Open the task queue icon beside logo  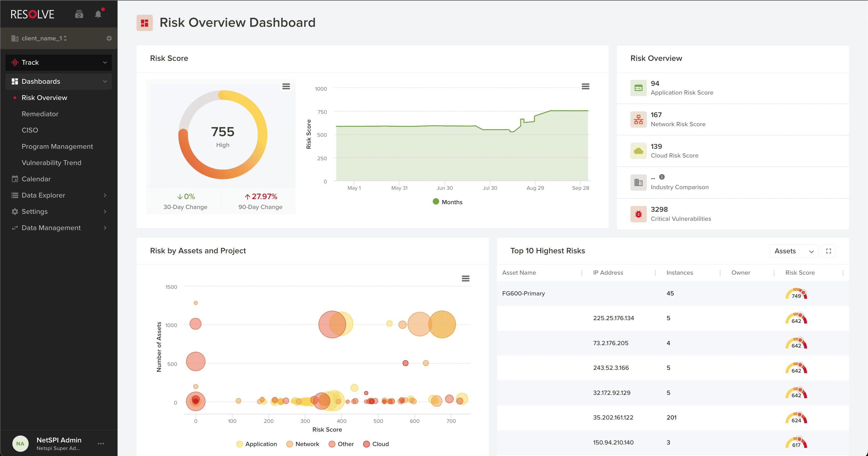pyautogui.click(x=79, y=14)
